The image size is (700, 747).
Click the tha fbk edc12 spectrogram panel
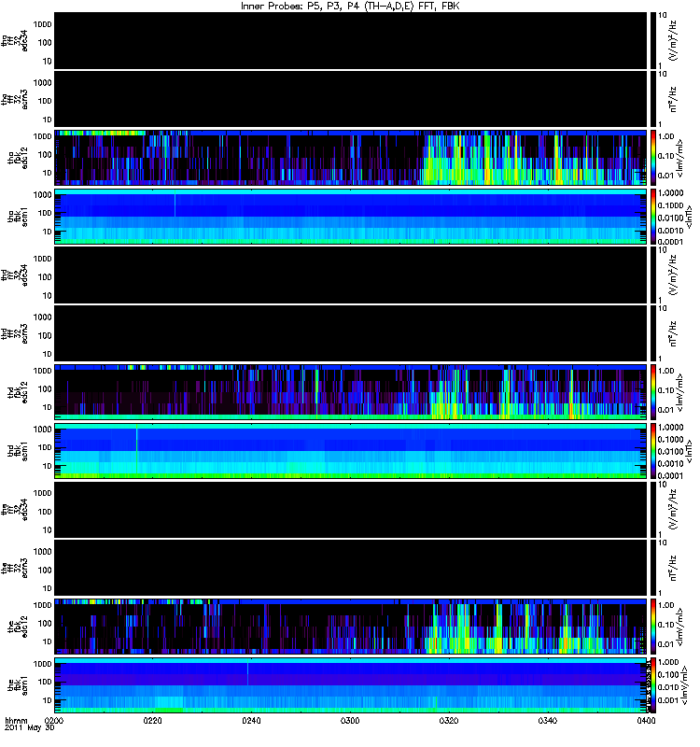(351, 158)
